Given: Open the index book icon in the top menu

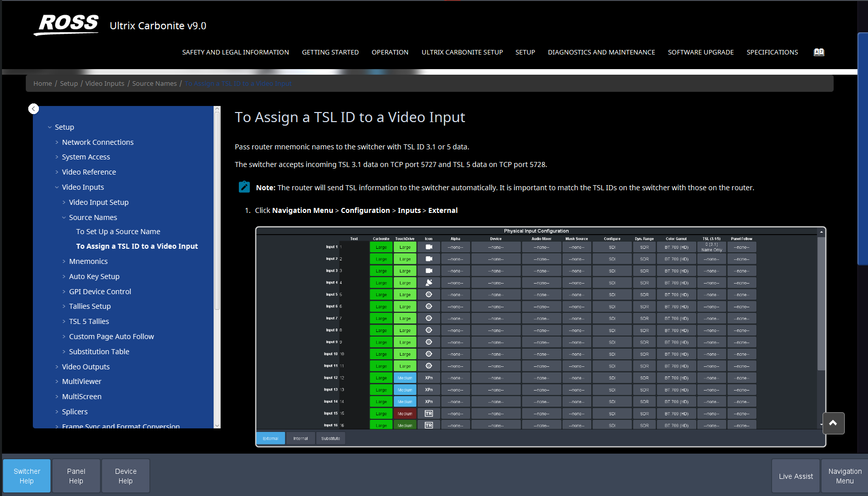Looking at the screenshot, I should tap(819, 52).
